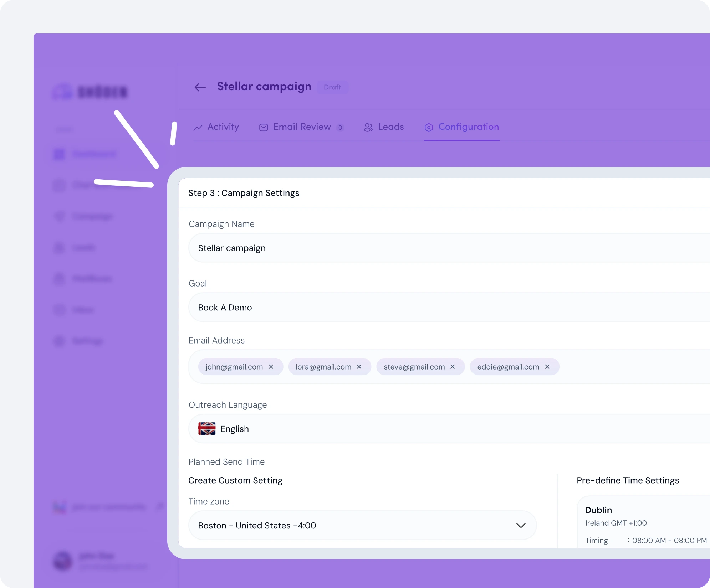
Task: Click English flag language swatch
Action: pyautogui.click(x=206, y=429)
